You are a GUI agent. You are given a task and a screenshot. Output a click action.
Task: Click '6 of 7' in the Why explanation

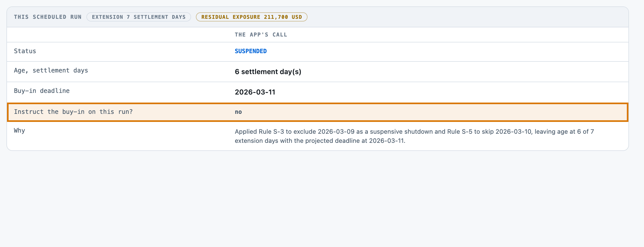pyautogui.click(x=586, y=132)
